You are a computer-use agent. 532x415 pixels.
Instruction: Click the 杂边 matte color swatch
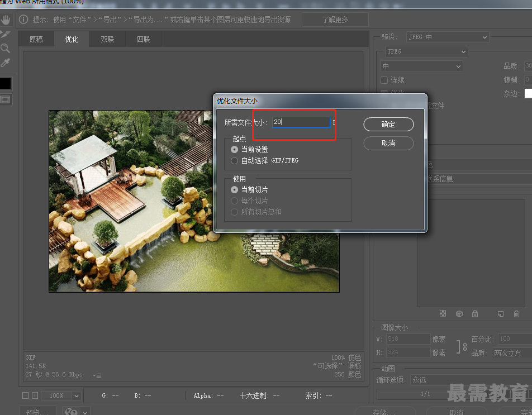point(528,93)
